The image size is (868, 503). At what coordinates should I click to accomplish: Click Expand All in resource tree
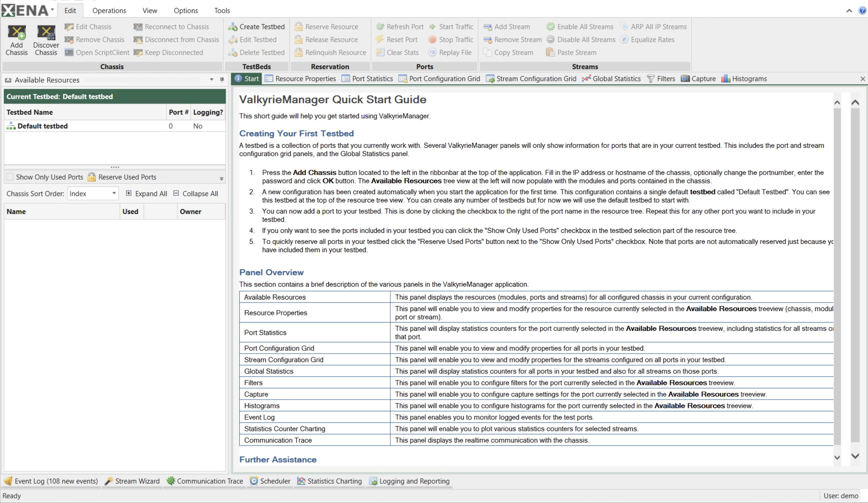[x=146, y=193]
